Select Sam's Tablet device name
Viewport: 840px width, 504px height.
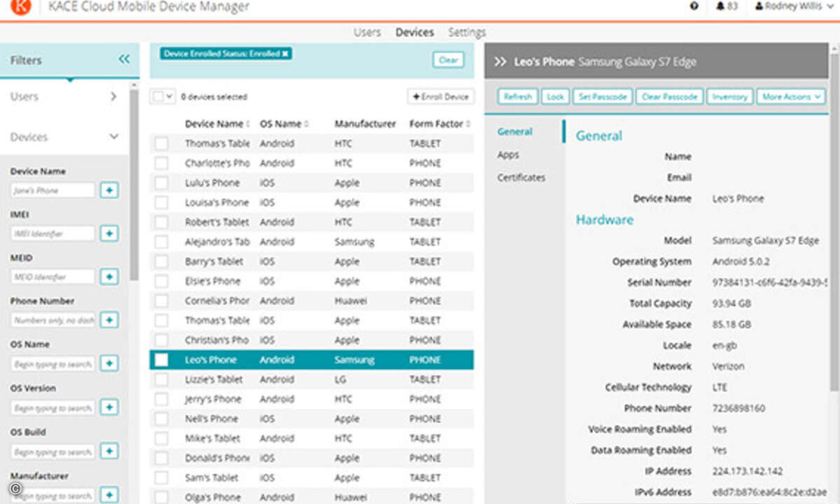(212, 478)
